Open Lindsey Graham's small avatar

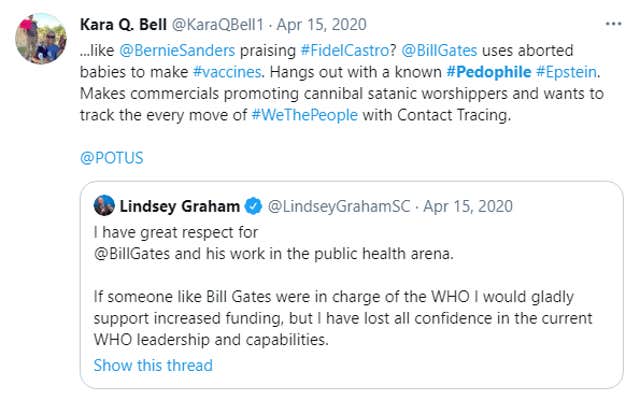tap(104, 206)
